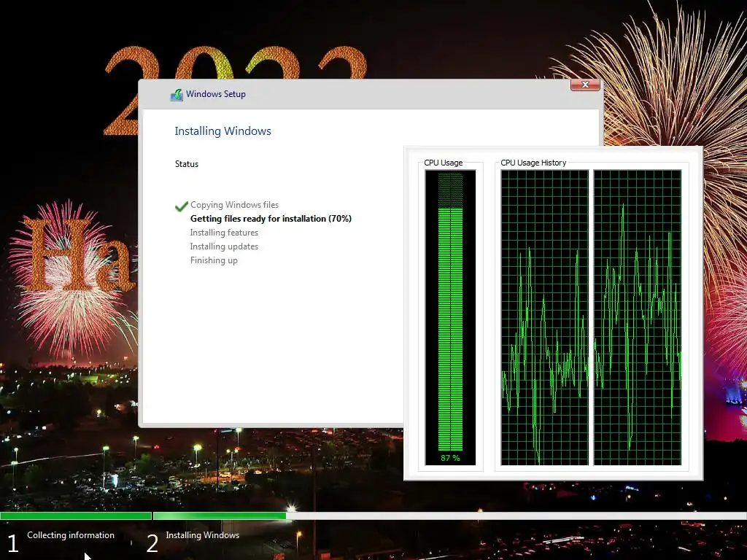Click the 'Status' label
The width and height of the screenshot is (747, 560).
tap(186, 164)
